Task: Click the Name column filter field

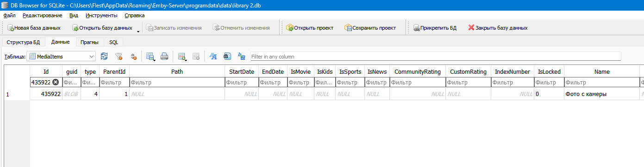Action: coord(602,83)
